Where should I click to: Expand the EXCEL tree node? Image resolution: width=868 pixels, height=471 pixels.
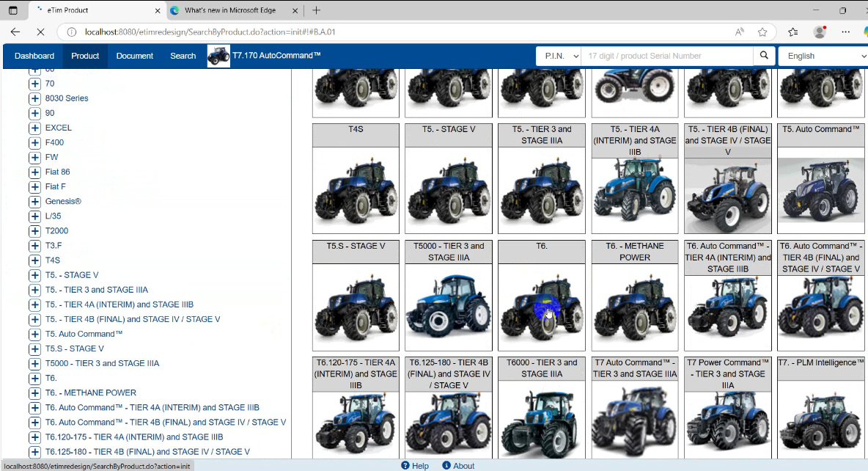tap(35, 128)
